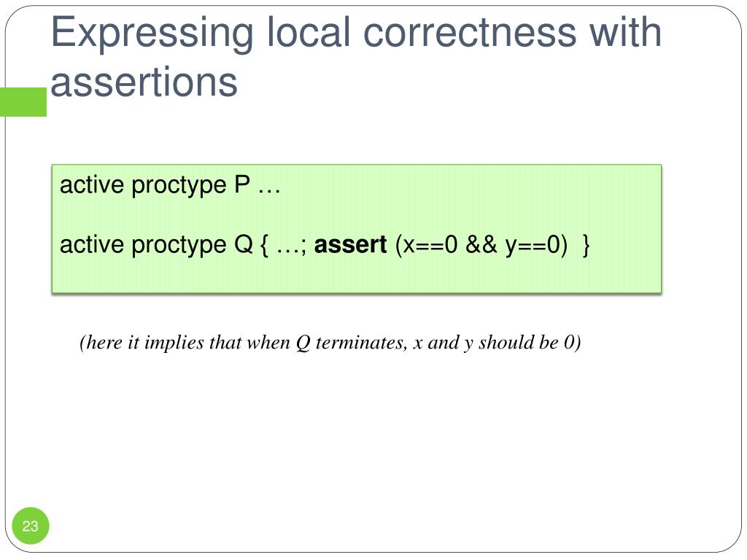Click the ellipsis after "proctype P"
Viewport: 747px width, 560px height.
(x=269, y=186)
